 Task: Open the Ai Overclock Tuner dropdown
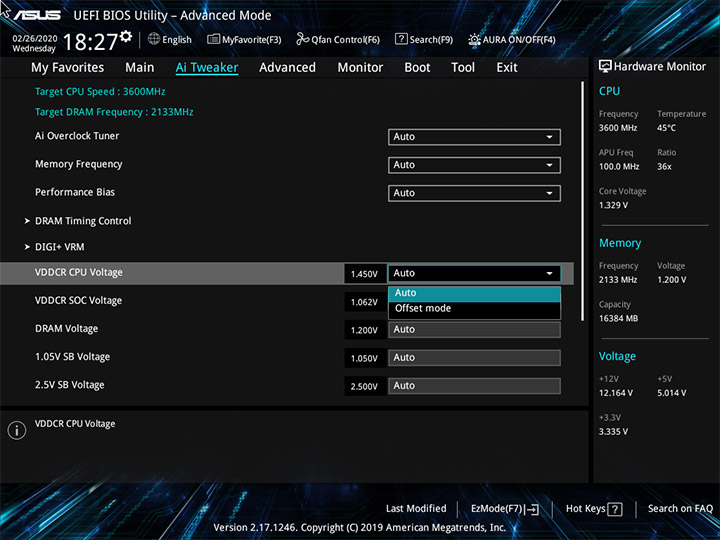474,137
